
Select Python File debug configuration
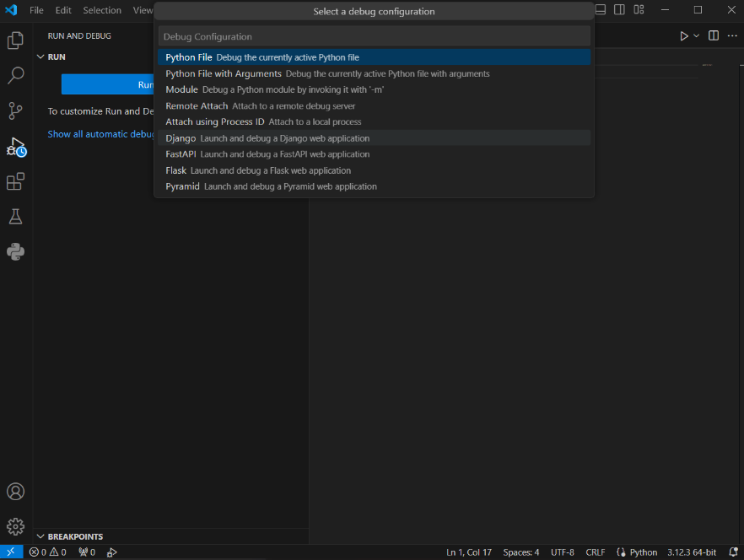point(374,57)
